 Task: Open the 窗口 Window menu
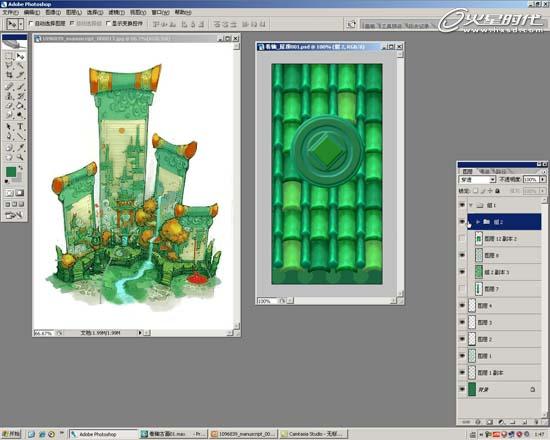click(x=160, y=12)
